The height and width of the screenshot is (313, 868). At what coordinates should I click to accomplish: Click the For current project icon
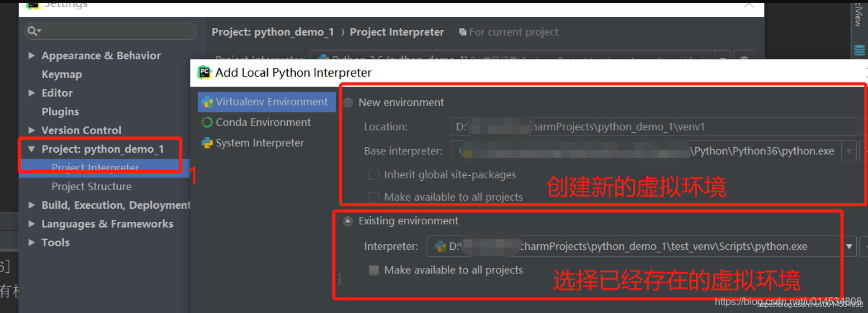click(463, 32)
